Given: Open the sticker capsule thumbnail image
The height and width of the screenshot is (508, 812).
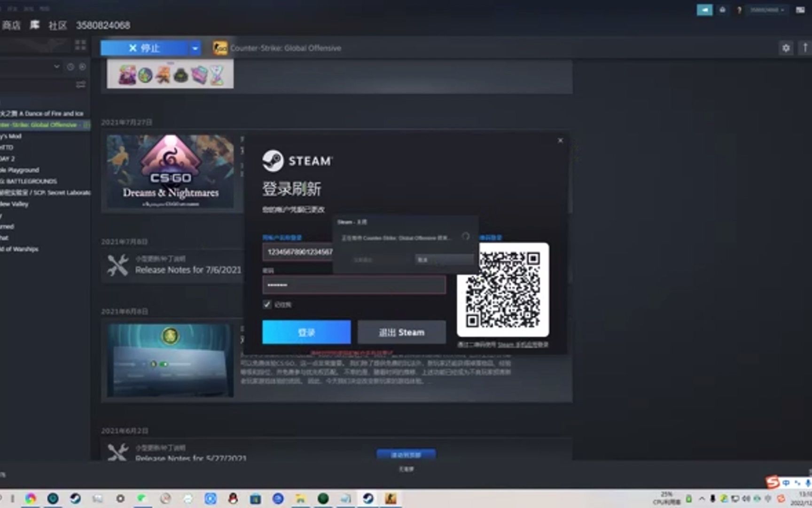Looking at the screenshot, I should click(x=170, y=74).
